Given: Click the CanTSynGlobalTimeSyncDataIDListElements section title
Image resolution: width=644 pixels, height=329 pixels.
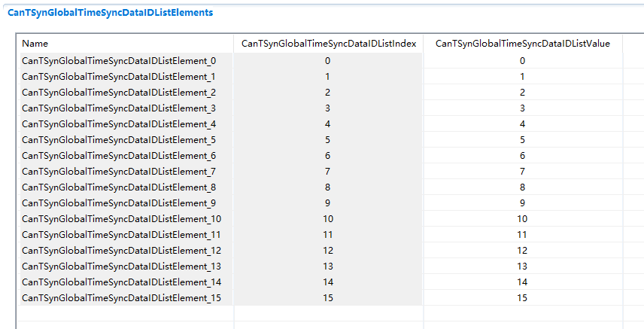Looking at the screenshot, I should [x=110, y=13].
